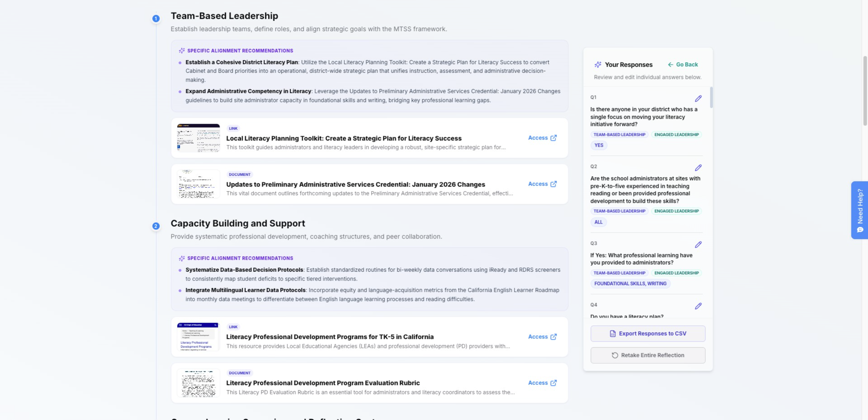
Task: Click the Literacy Professional Development Programs for TK-5 title
Action: point(330,337)
